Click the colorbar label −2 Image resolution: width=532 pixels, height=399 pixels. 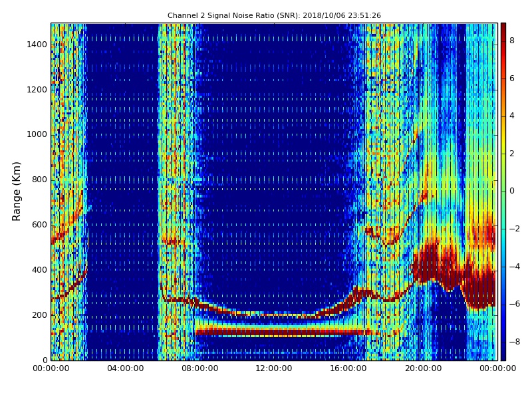coord(514,229)
